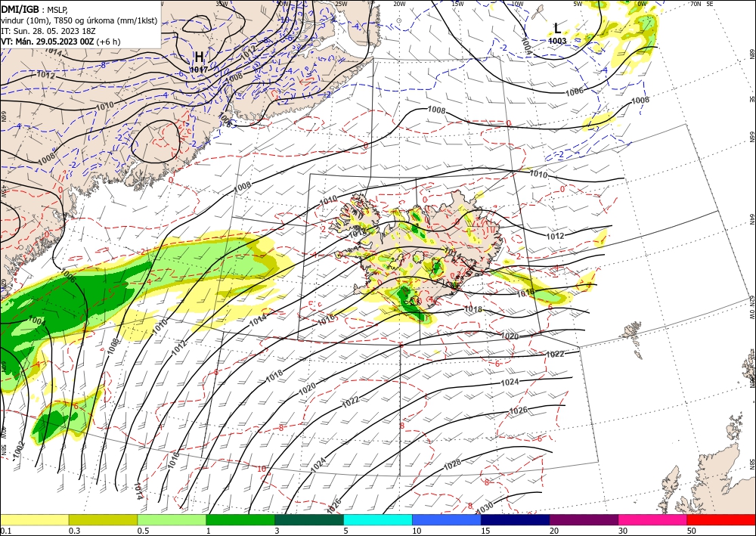The width and height of the screenshot is (756, 536).
Task: Click the red 50+ mm legend swatch
Action: click(721, 519)
